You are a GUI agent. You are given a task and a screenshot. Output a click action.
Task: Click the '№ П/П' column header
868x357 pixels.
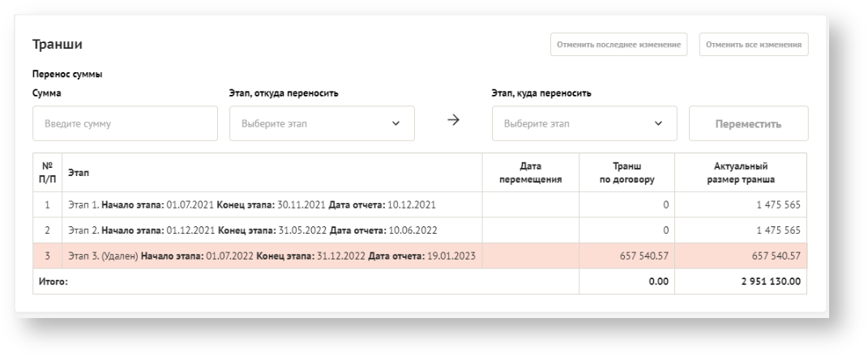click(47, 172)
